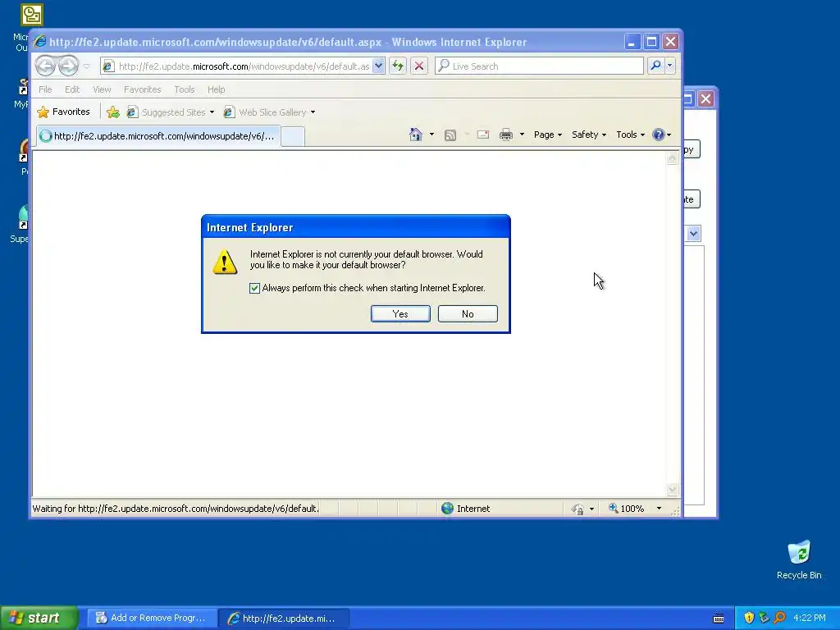Open the Tools command bar menu
The height and width of the screenshot is (630, 840).
(x=630, y=135)
